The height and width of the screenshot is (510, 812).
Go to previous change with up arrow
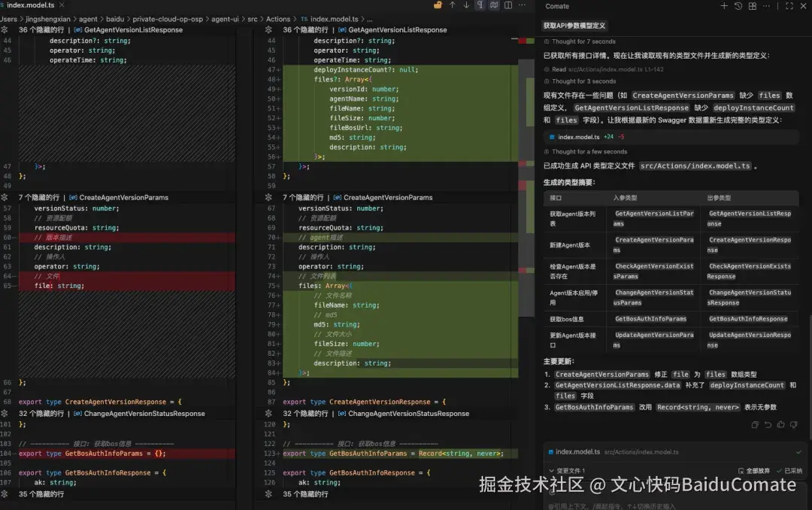tap(452, 5)
